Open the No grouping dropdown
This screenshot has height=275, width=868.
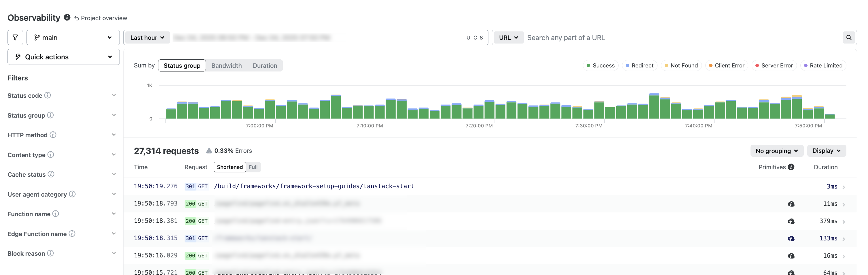point(777,150)
